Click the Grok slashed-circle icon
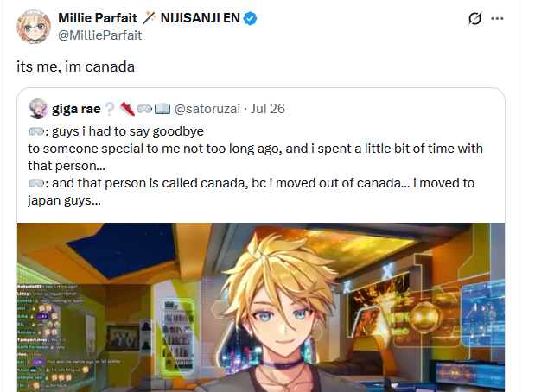The height and width of the screenshot is (392, 535). tap(474, 19)
